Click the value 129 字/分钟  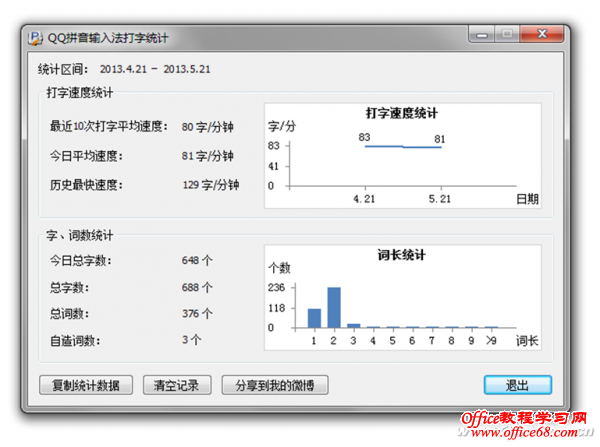click(211, 185)
